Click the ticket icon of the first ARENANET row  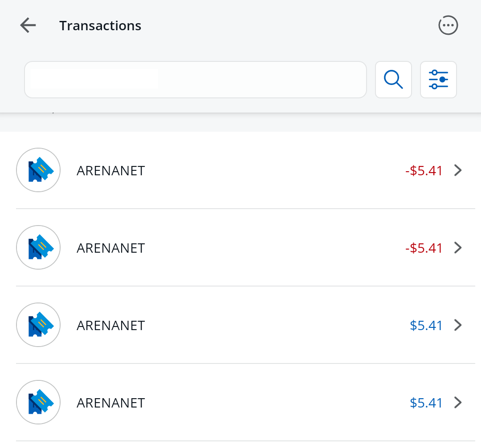38,170
